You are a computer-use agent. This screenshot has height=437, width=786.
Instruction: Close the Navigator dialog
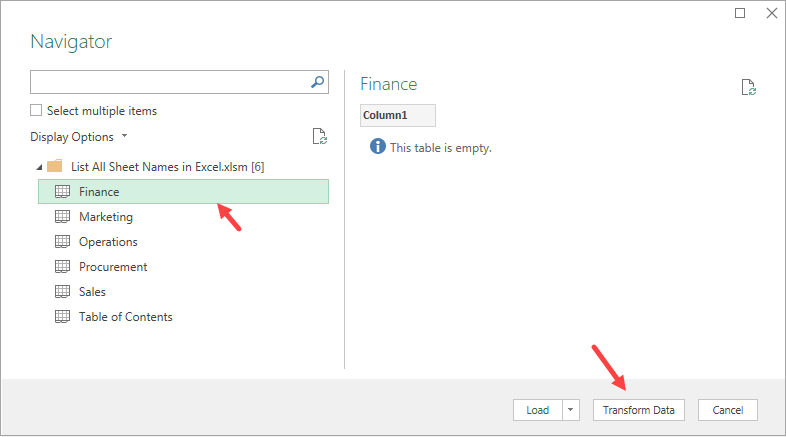point(772,13)
